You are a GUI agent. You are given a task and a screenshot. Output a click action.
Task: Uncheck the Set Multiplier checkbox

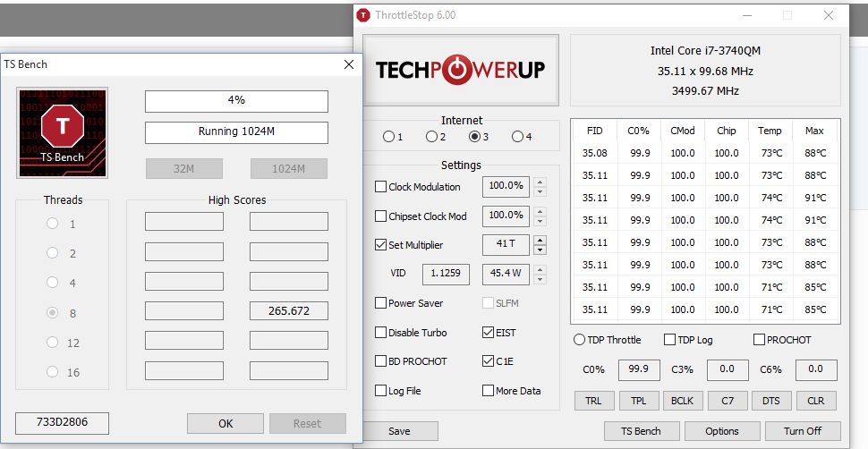381,245
